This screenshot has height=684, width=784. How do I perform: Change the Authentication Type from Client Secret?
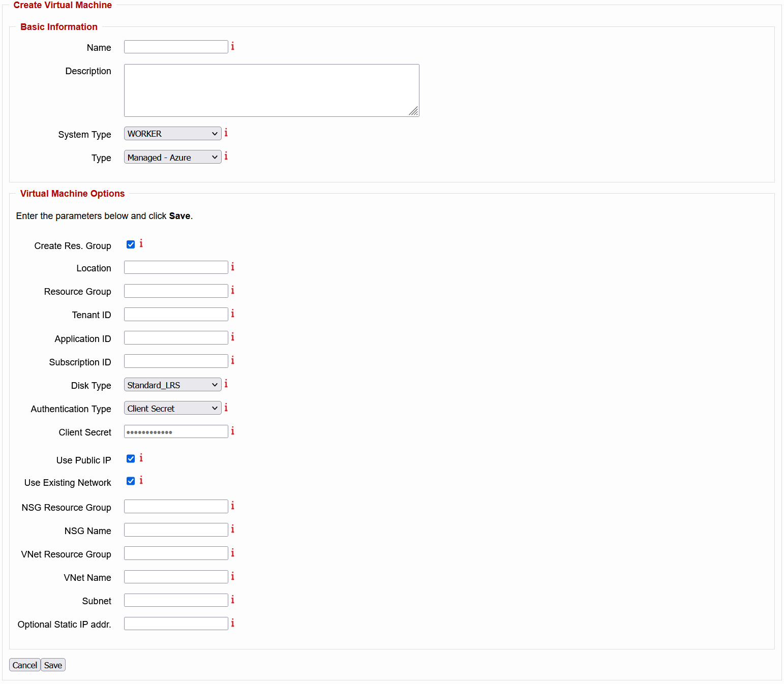click(172, 408)
